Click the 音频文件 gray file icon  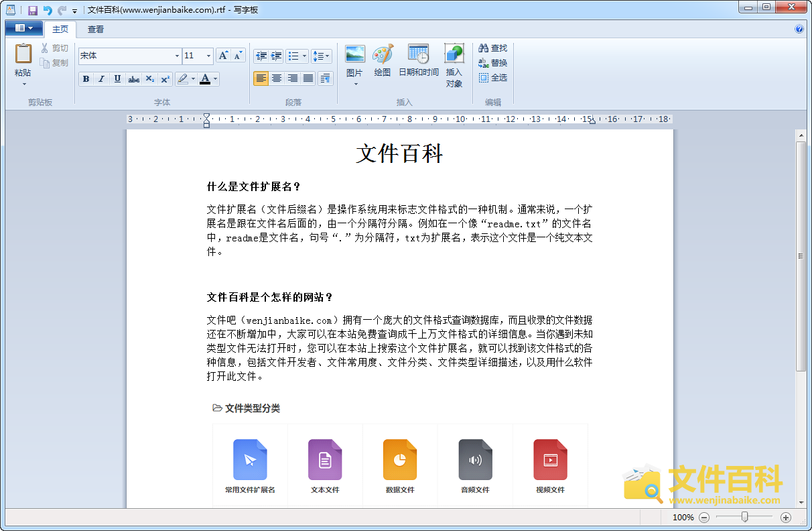pyautogui.click(x=475, y=460)
